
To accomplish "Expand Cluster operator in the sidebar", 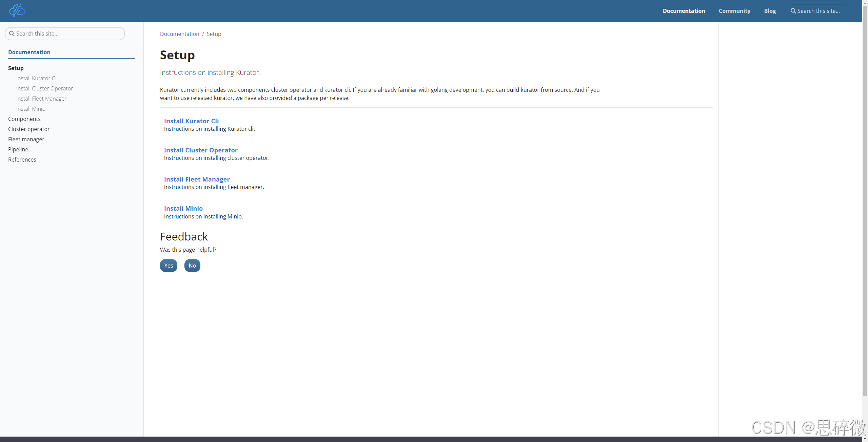I will pos(29,129).
